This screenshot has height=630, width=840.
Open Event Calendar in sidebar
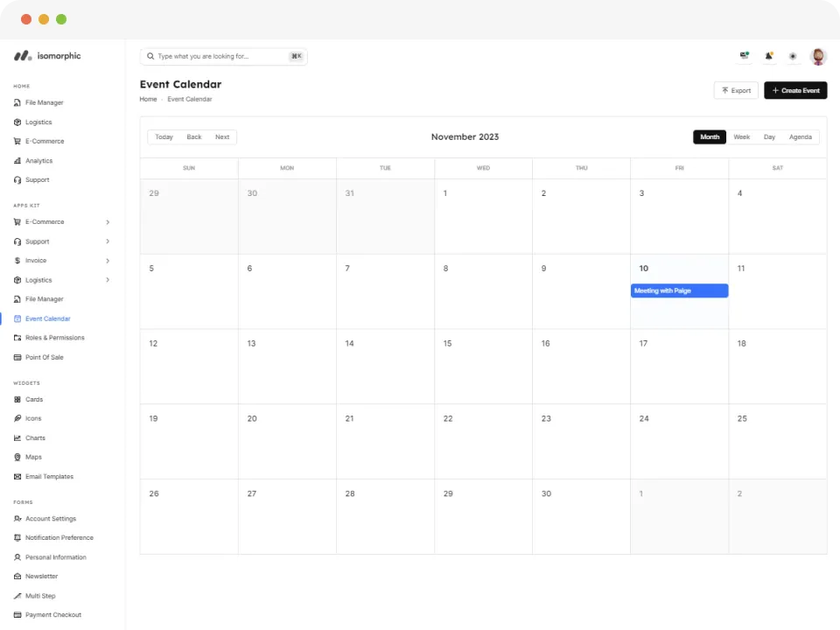pyautogui.click(x=47, y=318)
